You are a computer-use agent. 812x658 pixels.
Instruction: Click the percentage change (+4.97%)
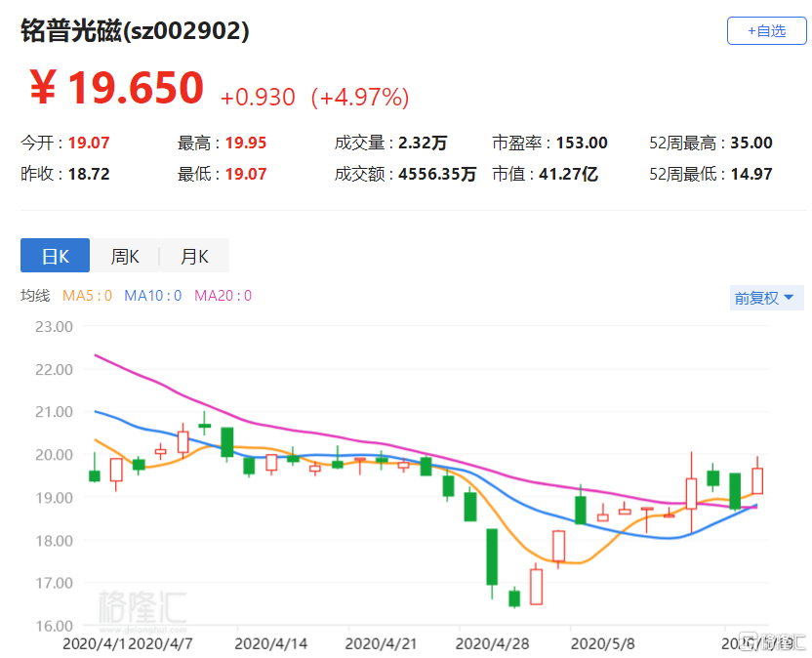(360, 97)
